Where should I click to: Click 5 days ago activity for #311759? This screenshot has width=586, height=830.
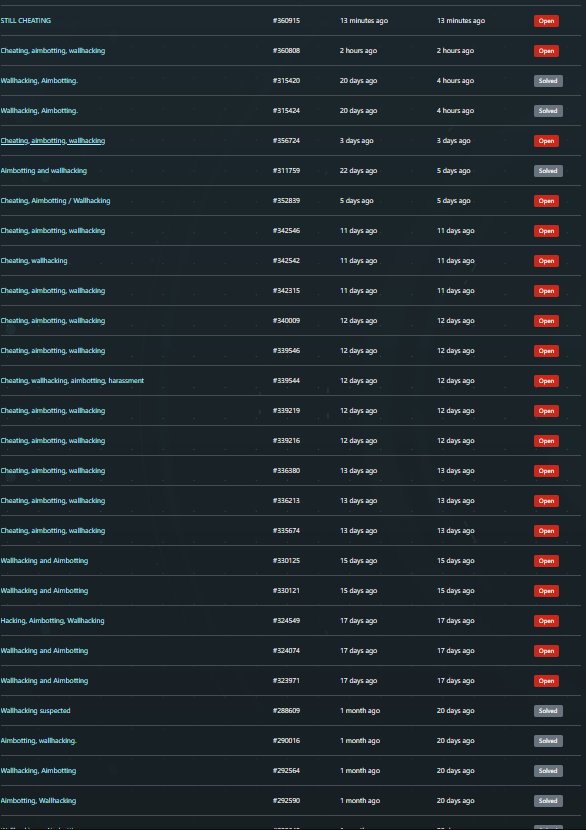coord(454,170)
